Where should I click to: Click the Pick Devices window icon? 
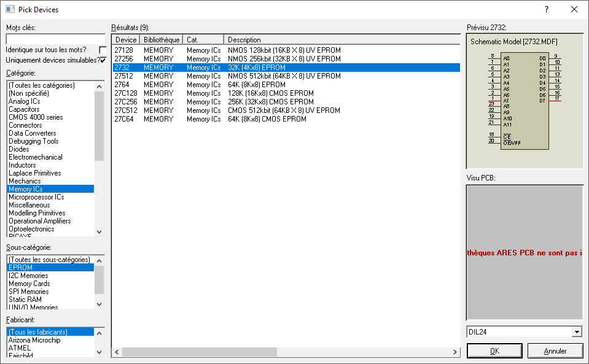tap(10, 10)
